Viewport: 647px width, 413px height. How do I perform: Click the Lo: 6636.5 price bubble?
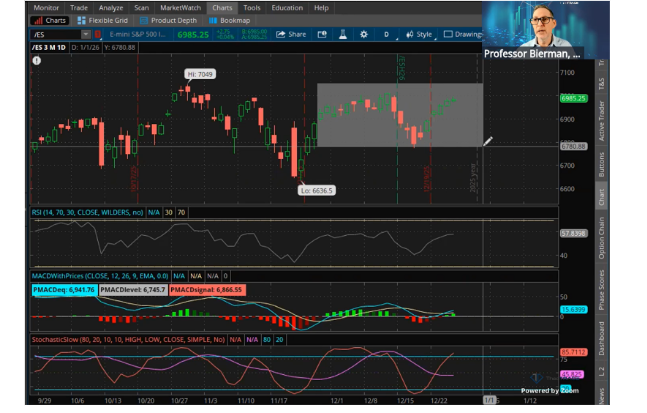tap(317, 191)
